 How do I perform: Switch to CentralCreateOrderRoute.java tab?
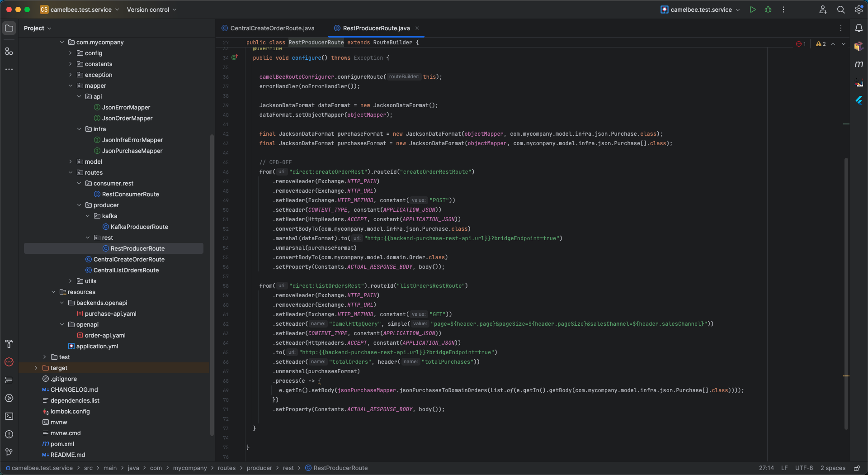tap(272, 28)
